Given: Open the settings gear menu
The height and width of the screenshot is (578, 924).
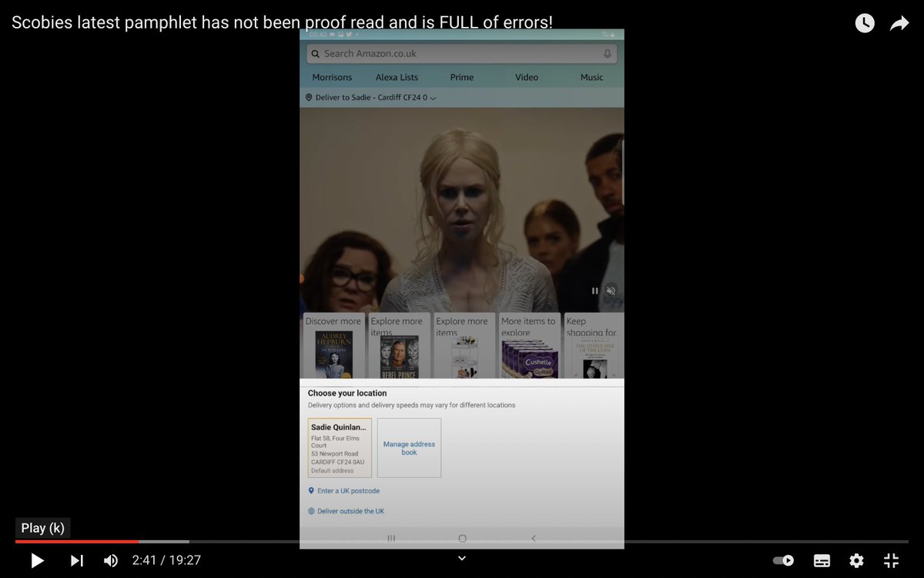Looking at the screenshot, I should click(856, 561).
